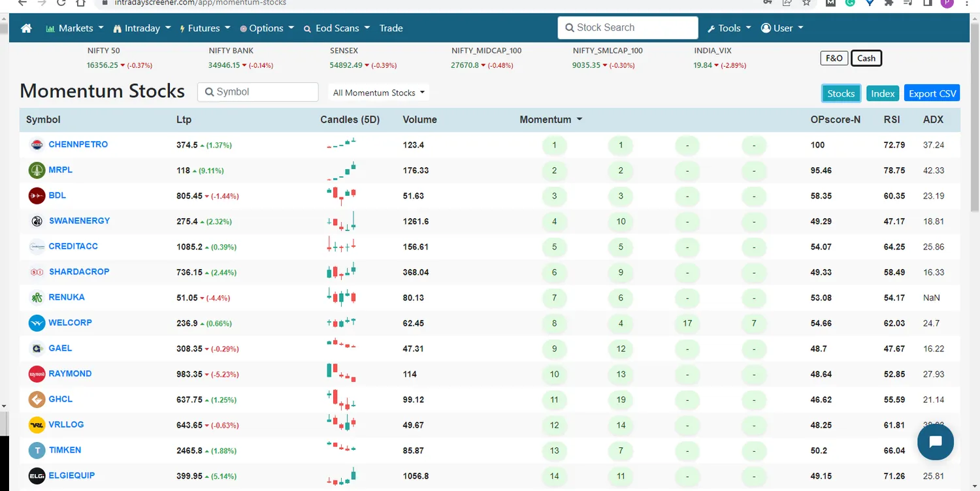
Task: Click the TIMKEN company logo
Action: coord(37,451)
